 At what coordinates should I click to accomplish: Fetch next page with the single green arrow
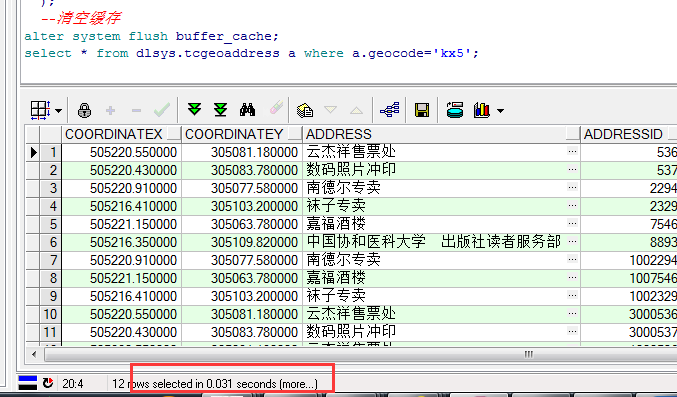tap(194, 109)
